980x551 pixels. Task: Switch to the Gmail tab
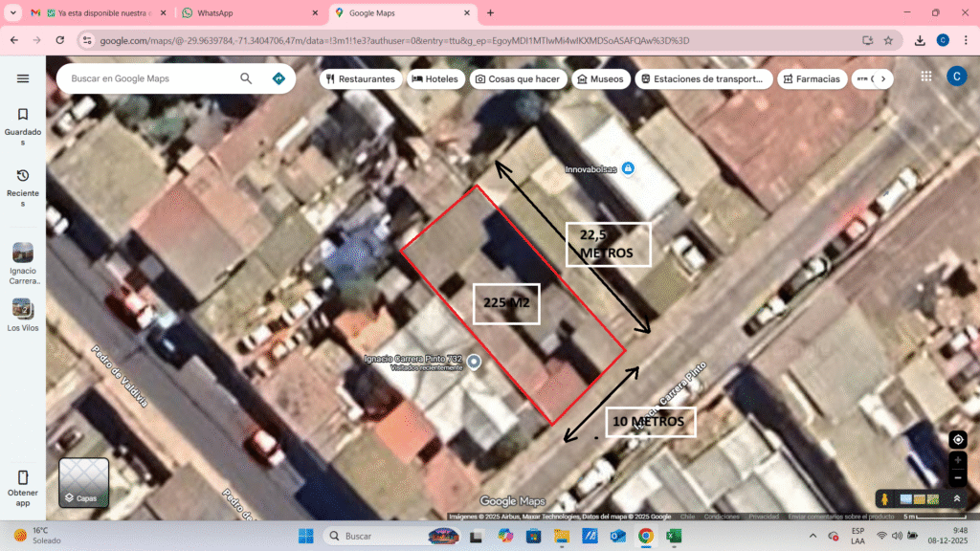pyautogui.click(x=91, y=13)
